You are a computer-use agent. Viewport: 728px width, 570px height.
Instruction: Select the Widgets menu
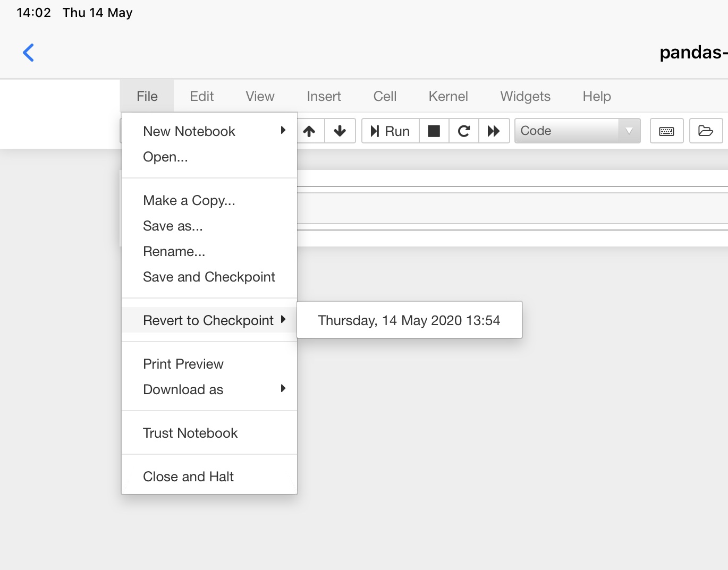pyautogui.click(x=525, y=96)
